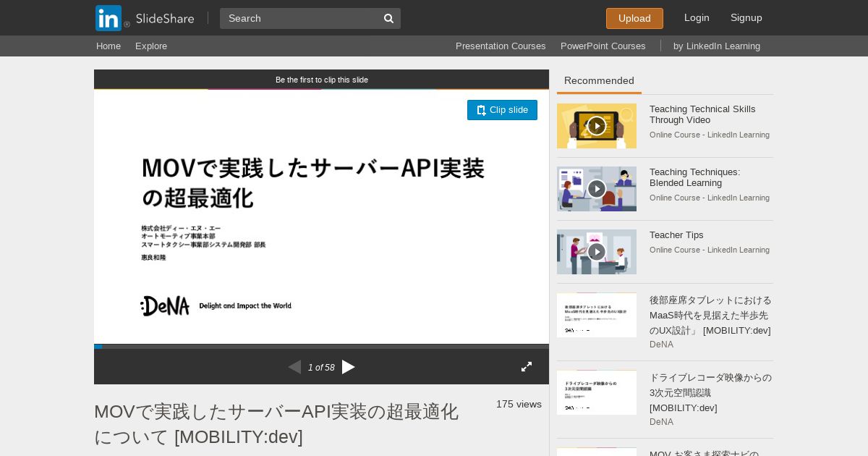
Task: Click DeNA author under ドライブレコーダ item
Action: tap(661, 422)
